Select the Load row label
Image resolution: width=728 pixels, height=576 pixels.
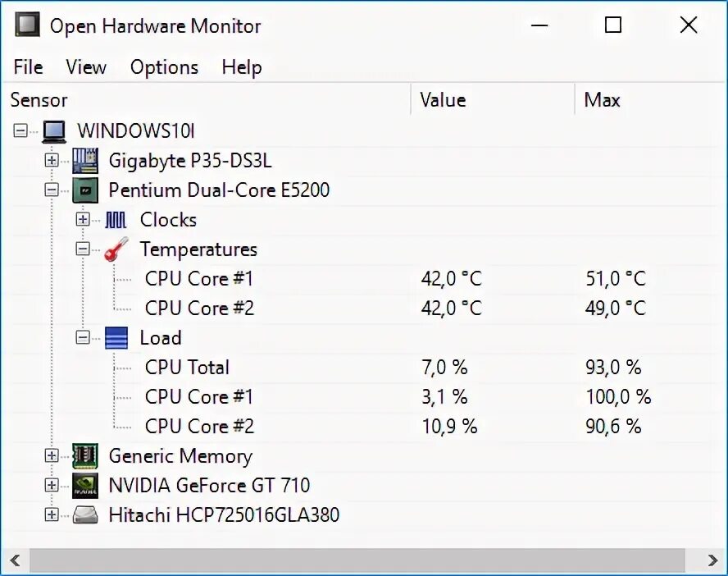[x=160, y=338]
